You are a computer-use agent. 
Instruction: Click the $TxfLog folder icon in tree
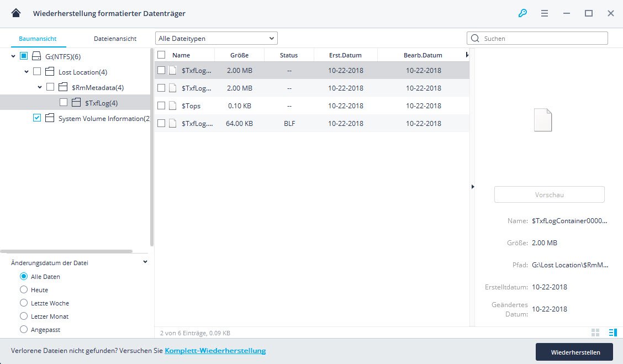76,103
